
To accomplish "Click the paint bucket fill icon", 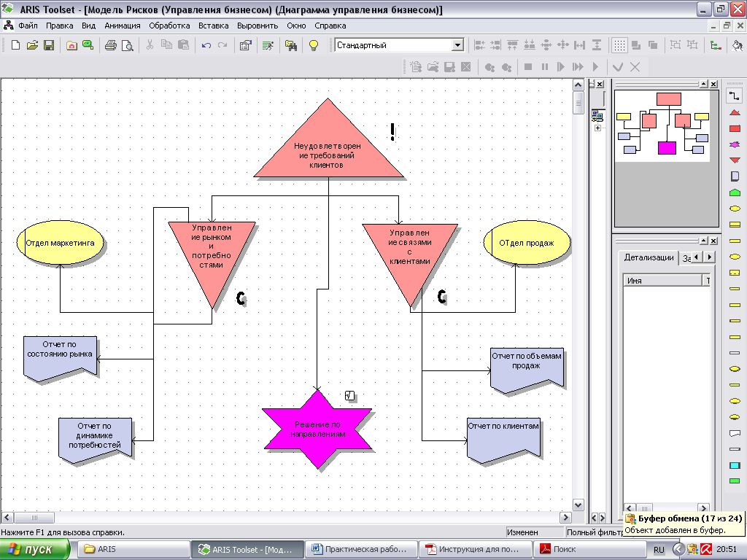I will tap(738, 45).
